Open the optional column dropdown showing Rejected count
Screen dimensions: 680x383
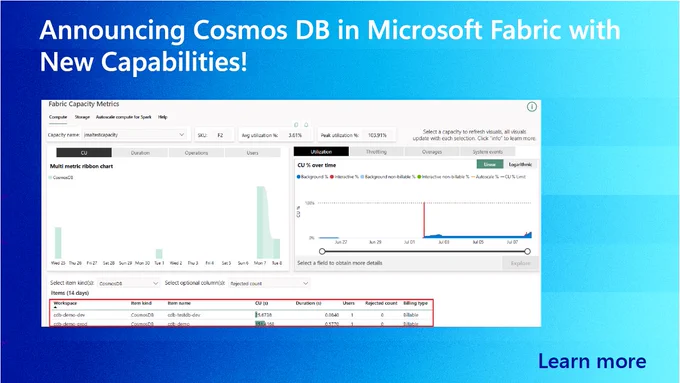(x=268, y=283)
